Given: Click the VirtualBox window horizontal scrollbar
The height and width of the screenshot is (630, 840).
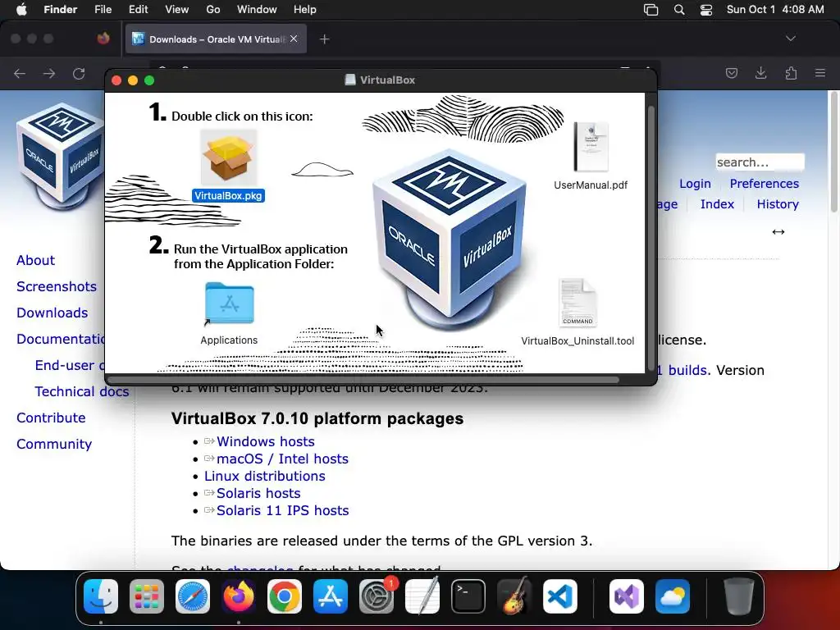Looking at the screenshot, I should point(363,380).
